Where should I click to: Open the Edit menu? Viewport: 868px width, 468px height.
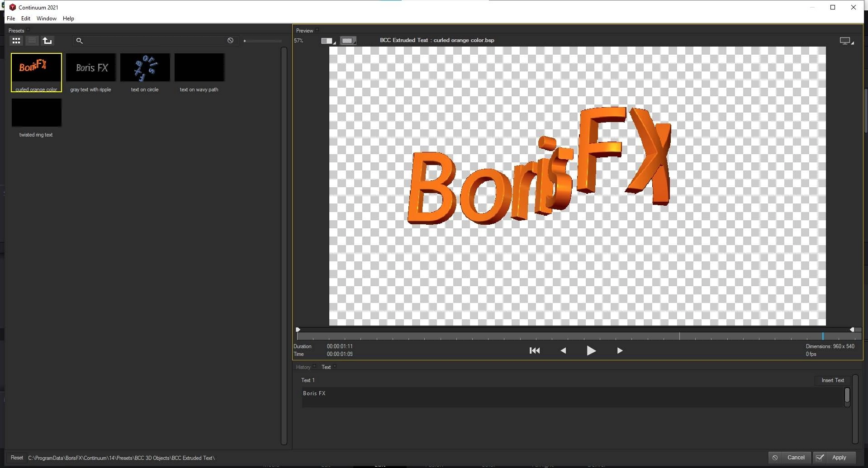[x=26, y=19]
